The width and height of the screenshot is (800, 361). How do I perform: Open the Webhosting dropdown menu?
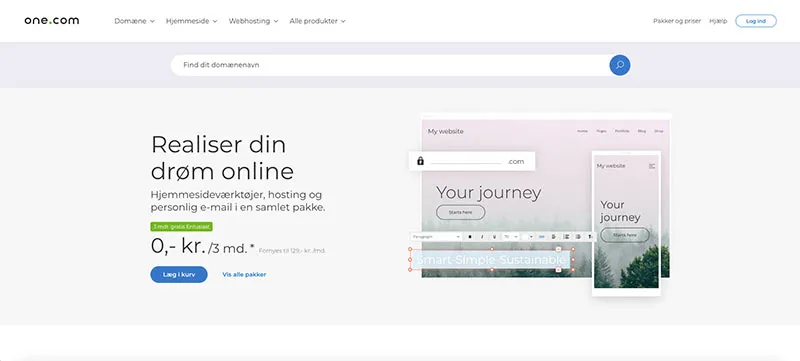[253, 21]
